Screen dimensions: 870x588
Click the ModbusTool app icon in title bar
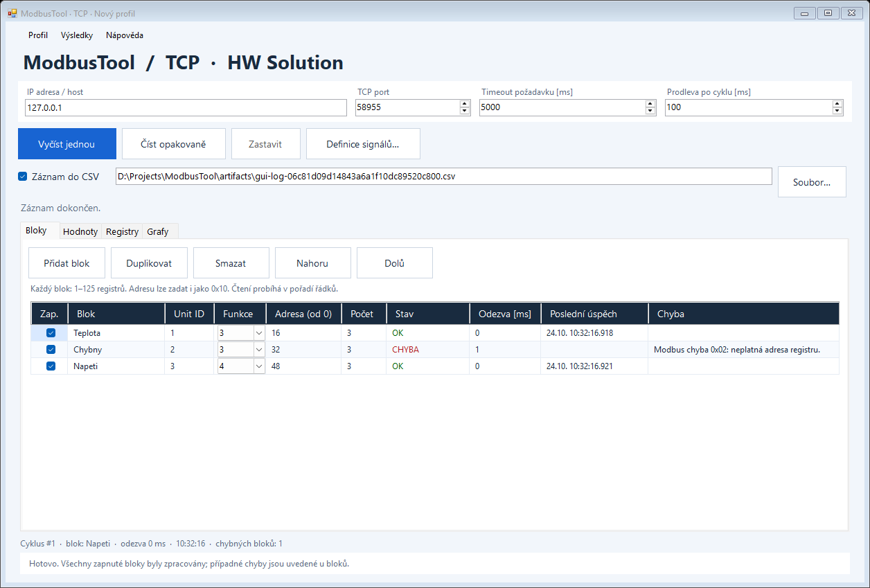click(12, 13)
